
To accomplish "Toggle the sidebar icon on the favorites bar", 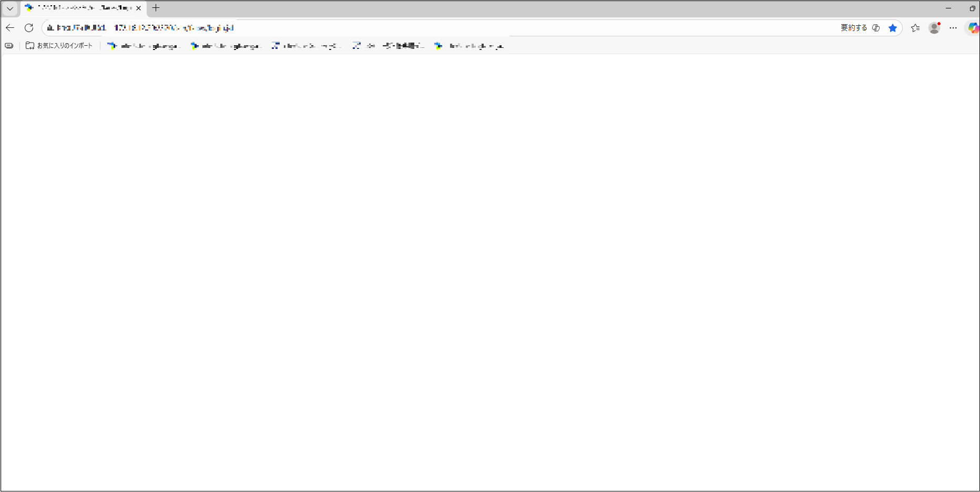I will pos(9,46).
